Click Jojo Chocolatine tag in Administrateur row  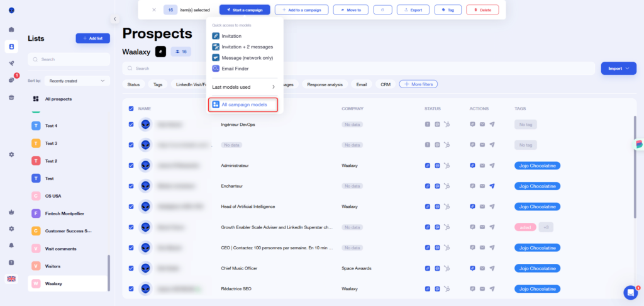(538, 166)
